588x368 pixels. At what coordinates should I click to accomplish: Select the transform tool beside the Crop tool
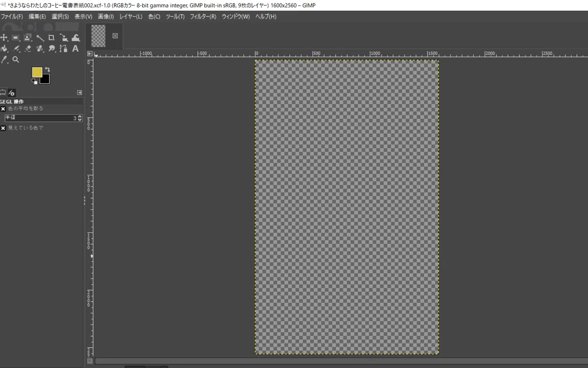click(x=63, y=37)
